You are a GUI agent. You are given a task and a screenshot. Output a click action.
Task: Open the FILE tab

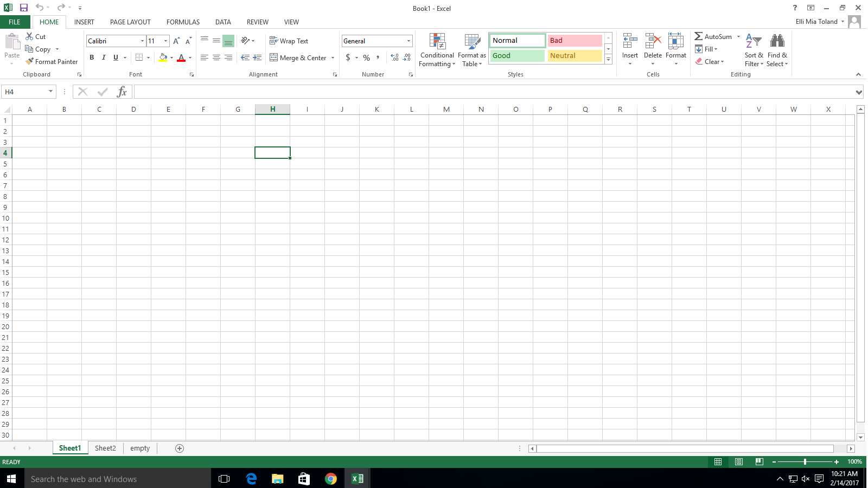click(x=15, y=22)
